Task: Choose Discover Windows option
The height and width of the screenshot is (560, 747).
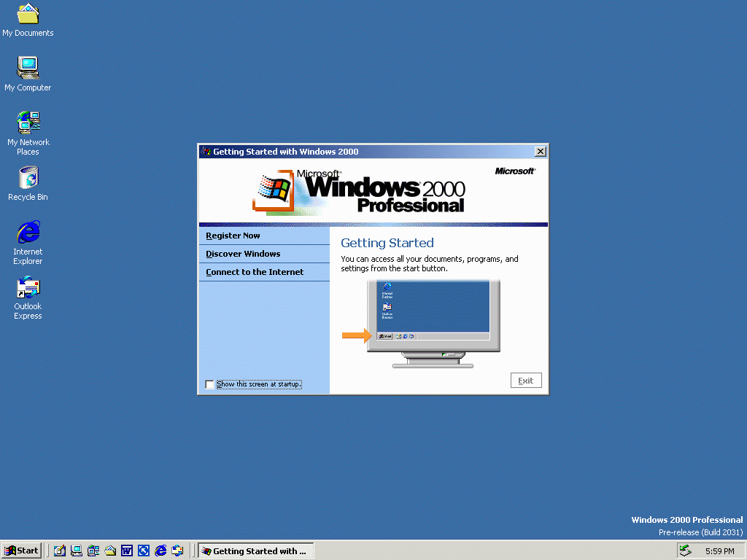Action: click(x=243, y=254)
